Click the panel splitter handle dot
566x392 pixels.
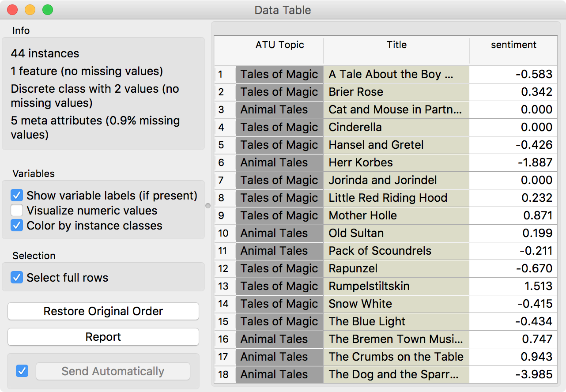coord(208,206)
